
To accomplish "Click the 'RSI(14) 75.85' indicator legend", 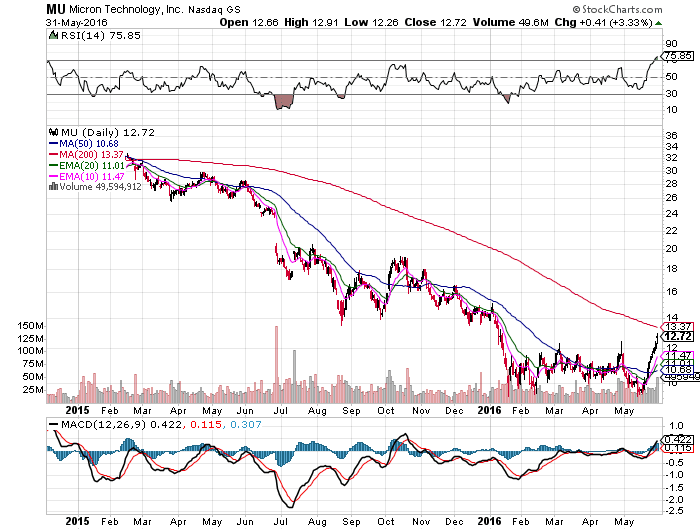I will pos(100,35).
